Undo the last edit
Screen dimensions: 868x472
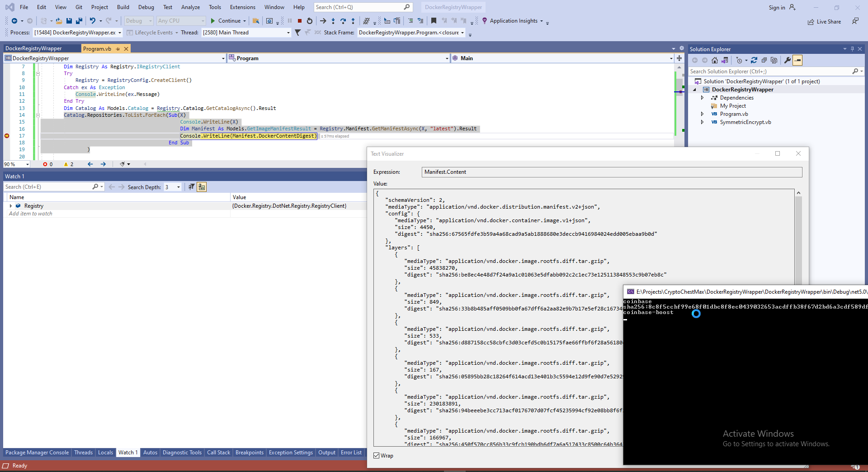pyautogui.click(x=93, y=21)
